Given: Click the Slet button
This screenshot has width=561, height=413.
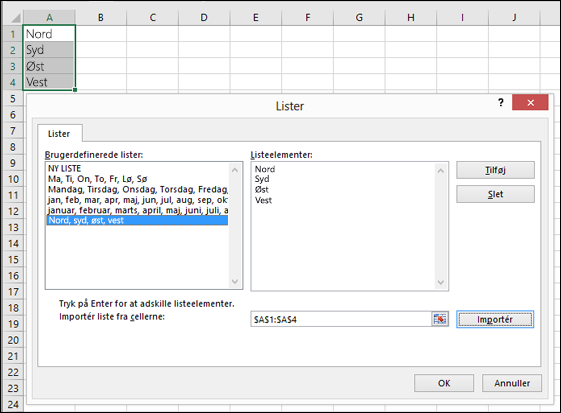Looking at the screenshot, I should [x=495, y=194].
